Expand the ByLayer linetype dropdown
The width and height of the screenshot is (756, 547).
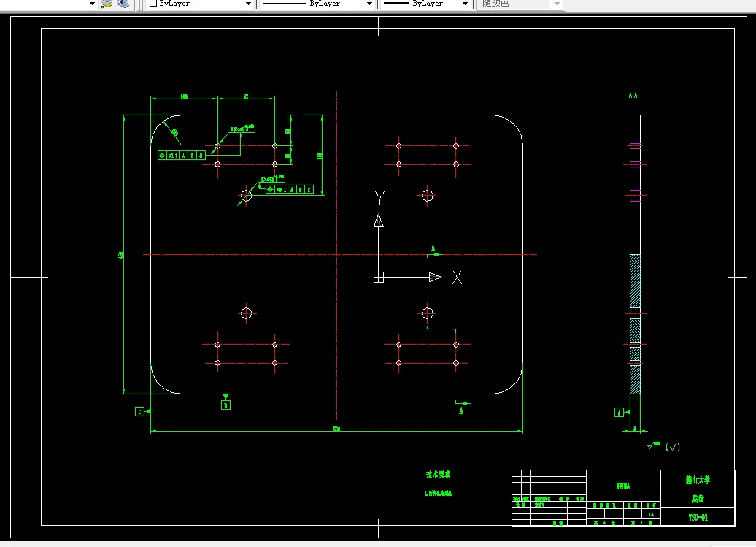tap(369, 4)
